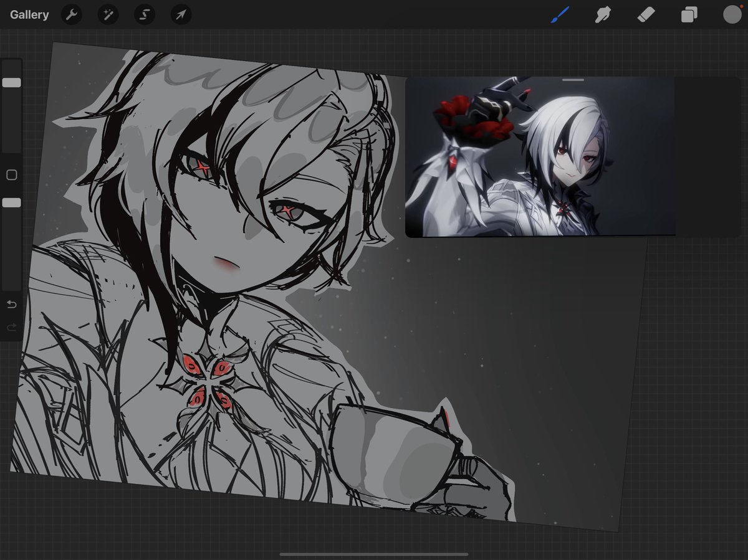Tap the reference window top grab handle
Image resolution: width=748 pixels, height=560 pixels.
(x=573, y=80)
